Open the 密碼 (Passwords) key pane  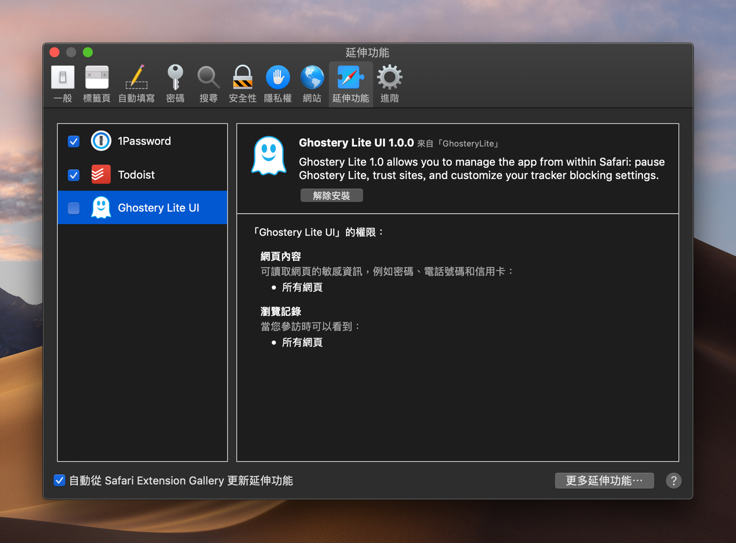[x=175, y=84]
